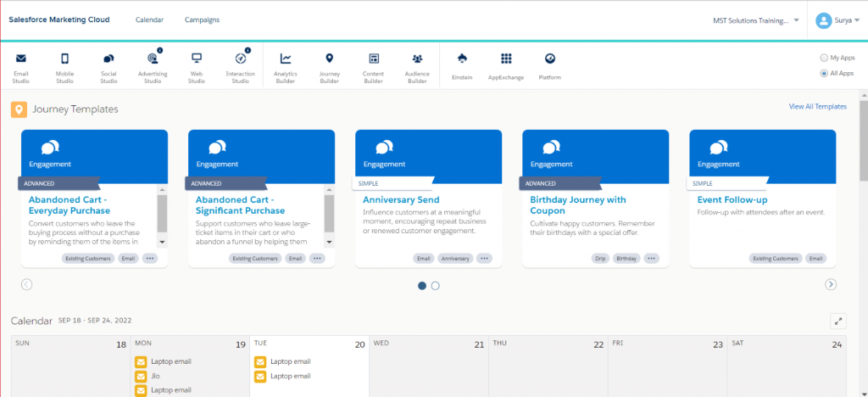The height and width of the screenshot is (397, 868).
Task: Click View All Templates link
Action: (x=818, y=106)
